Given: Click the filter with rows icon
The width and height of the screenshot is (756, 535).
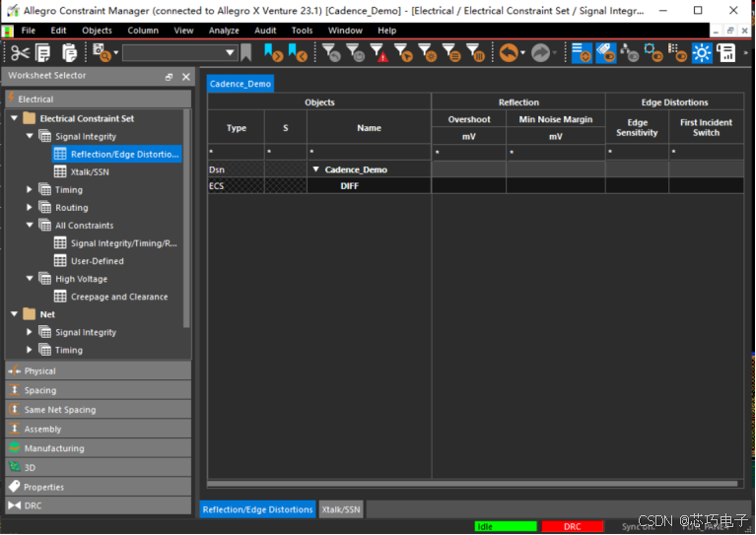Looking at the screenshot, I should [x=451, y=52].
